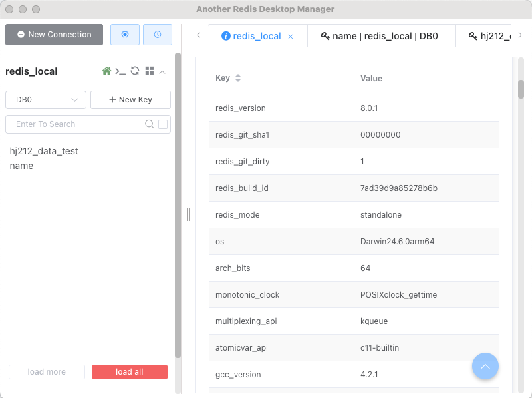The width and height of the screenshot is (532, 398).
Task: Toggle the exact search checkbox
Action: [x=163, y=124]
